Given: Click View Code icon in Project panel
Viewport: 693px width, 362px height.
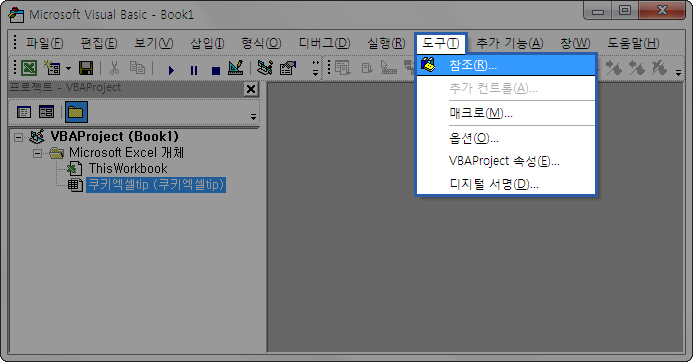Looking at the screenshot, I should click(x=24, y=112).
